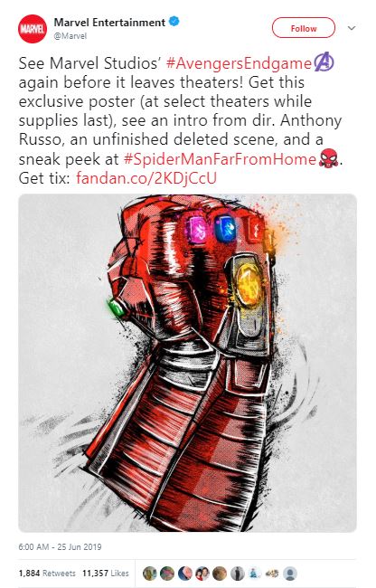This screenshot has width=376, height=588.
Task: View the 1,884 Retweets list
Action: coord(47,573)
